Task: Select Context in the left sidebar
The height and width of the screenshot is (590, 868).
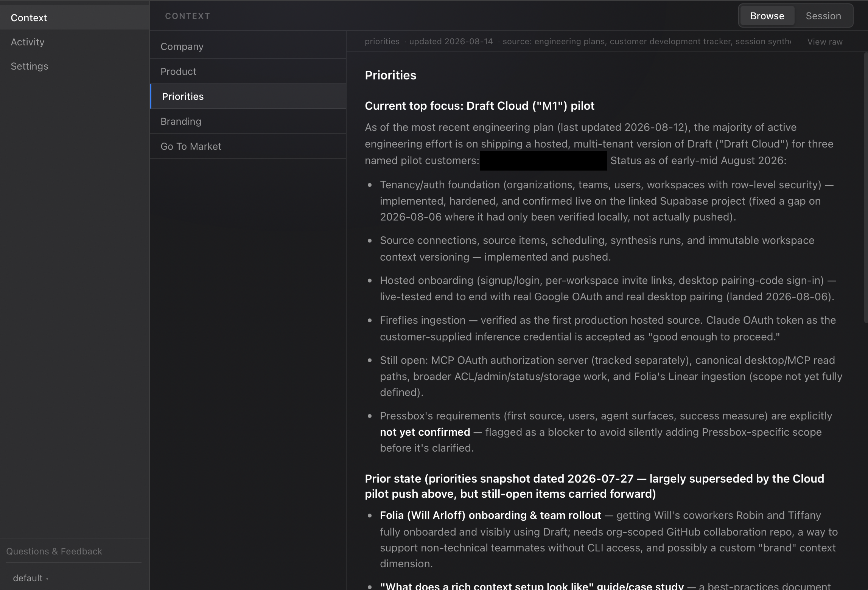Action: click(29, 18)
